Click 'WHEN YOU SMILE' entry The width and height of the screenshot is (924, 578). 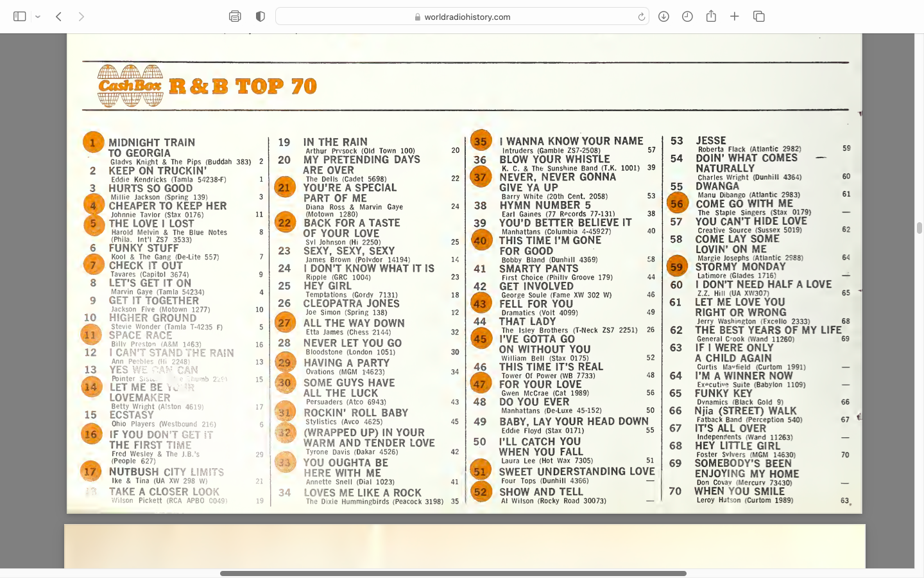739,491
